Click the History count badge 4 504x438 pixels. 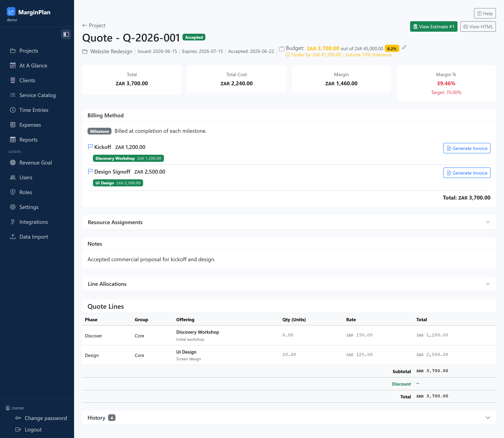tap(112, 418)
